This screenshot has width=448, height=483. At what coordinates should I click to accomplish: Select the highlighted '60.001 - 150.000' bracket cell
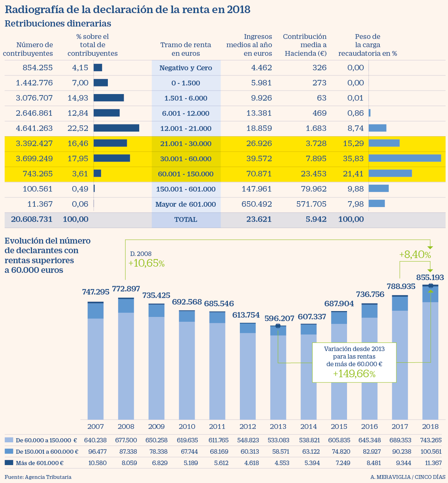[186, 174]
